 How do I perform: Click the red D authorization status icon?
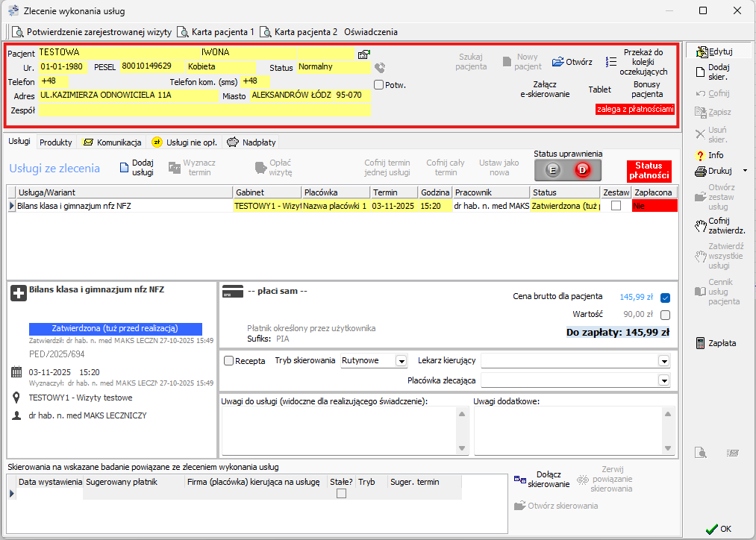pos(583,170)
